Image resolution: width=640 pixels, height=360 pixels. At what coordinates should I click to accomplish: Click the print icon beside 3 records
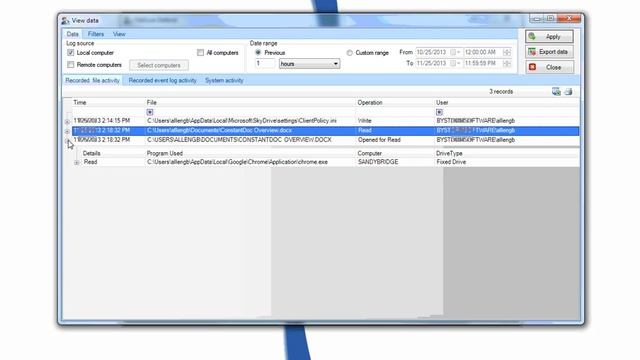[x=568, y=91]
